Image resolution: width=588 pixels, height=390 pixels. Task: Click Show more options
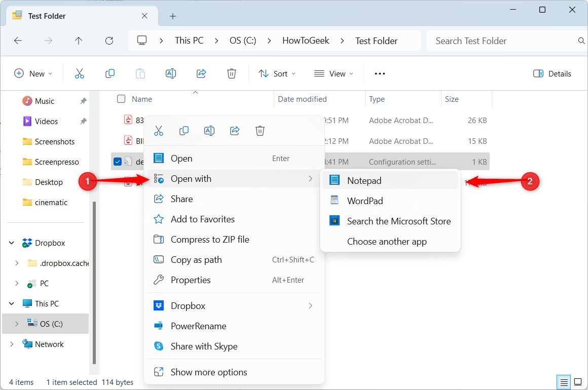tap(234, 372)
